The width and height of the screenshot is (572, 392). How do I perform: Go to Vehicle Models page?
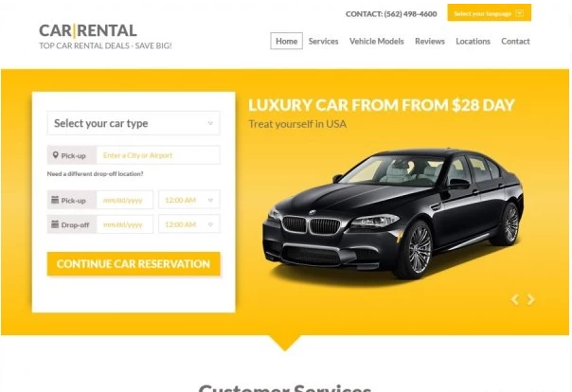tap(377, 42)
